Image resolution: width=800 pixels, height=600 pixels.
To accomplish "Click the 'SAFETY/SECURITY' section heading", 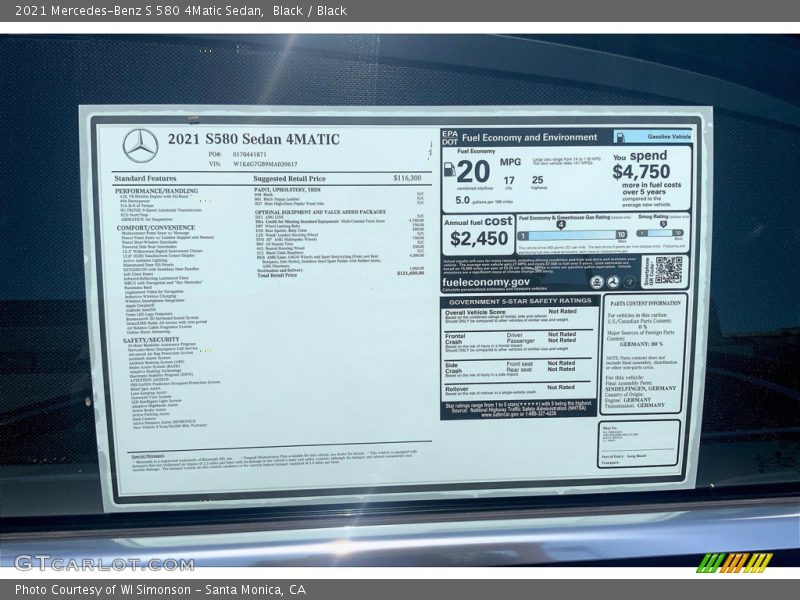I will 151,340.
